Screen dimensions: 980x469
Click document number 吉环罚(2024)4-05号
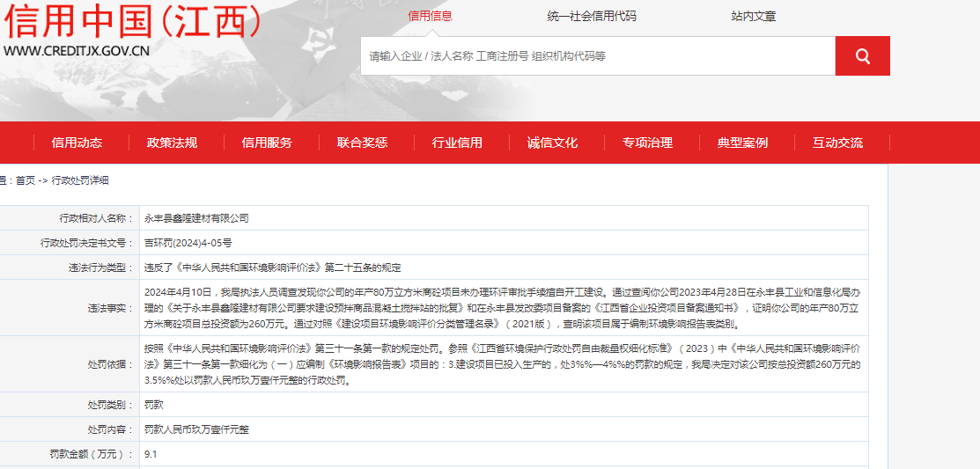(x=188, y=243)
